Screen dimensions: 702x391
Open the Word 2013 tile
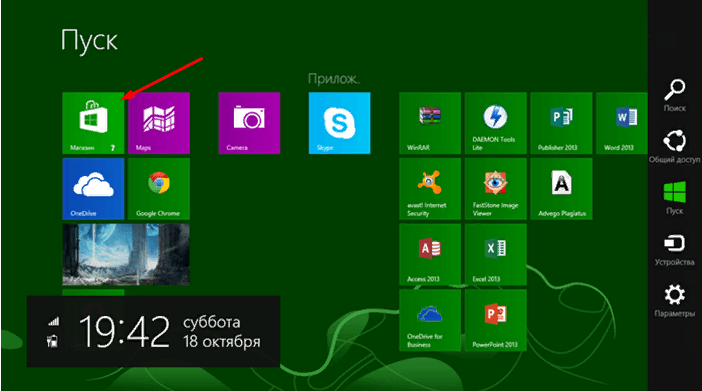coord(622,123)
